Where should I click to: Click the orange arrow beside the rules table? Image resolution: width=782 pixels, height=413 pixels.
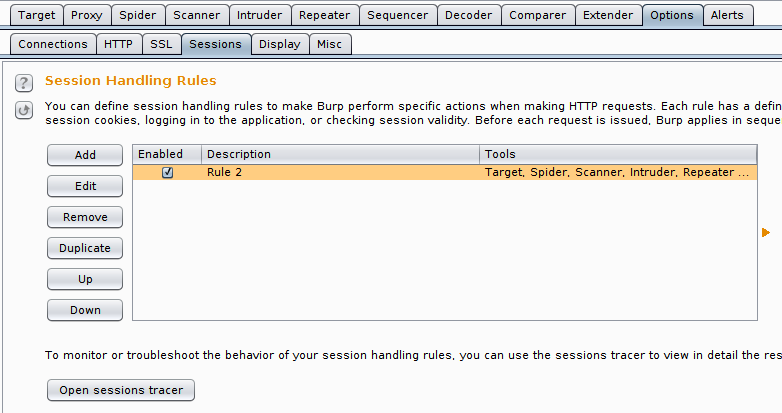click(x=766, y=232)
